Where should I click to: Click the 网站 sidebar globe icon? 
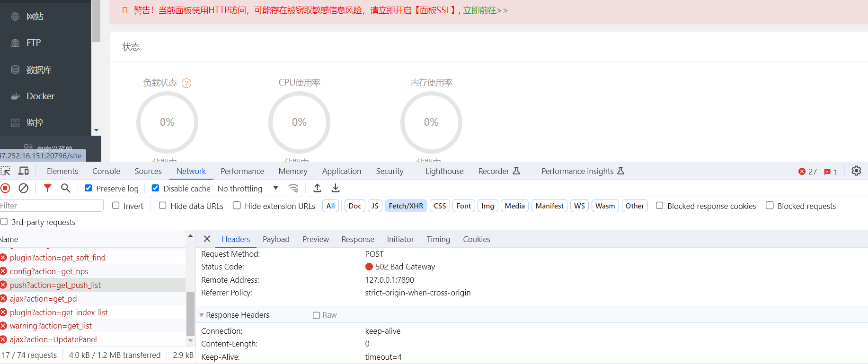pos(15,17)
